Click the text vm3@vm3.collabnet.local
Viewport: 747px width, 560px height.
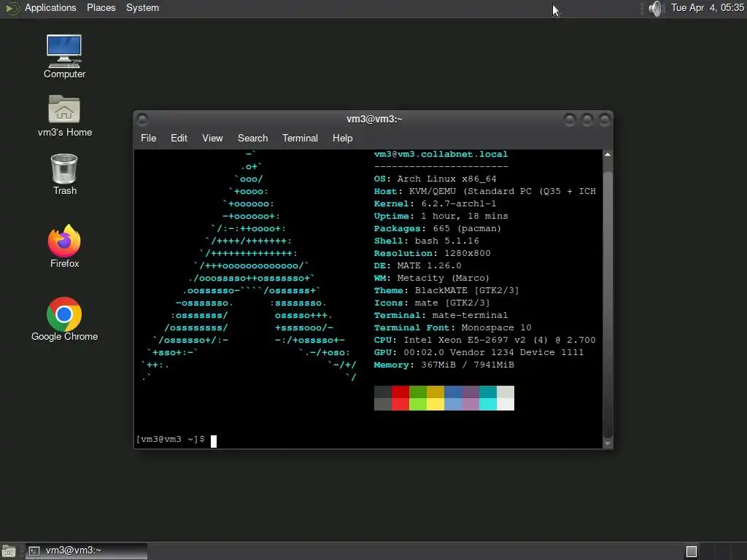click(x=441, y=154)
